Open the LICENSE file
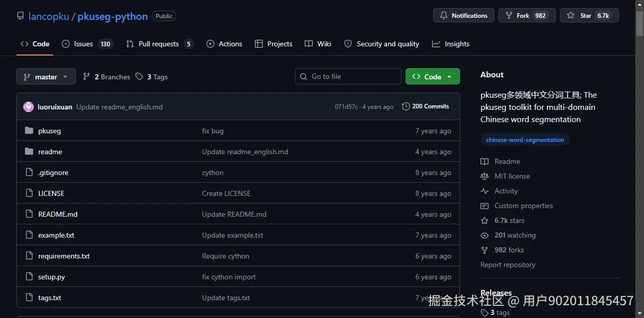 pos(51,193)
